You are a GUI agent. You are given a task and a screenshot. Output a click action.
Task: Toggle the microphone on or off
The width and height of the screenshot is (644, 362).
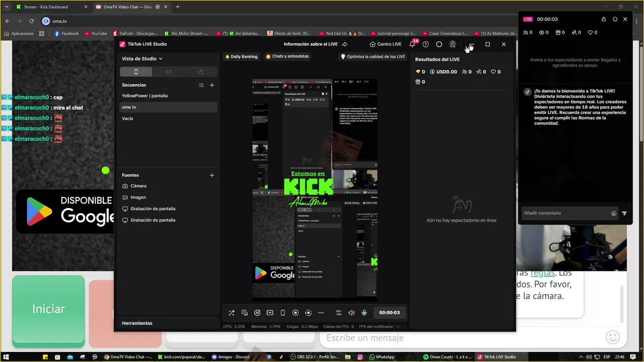pyautogui.click(x=364, y=313)
